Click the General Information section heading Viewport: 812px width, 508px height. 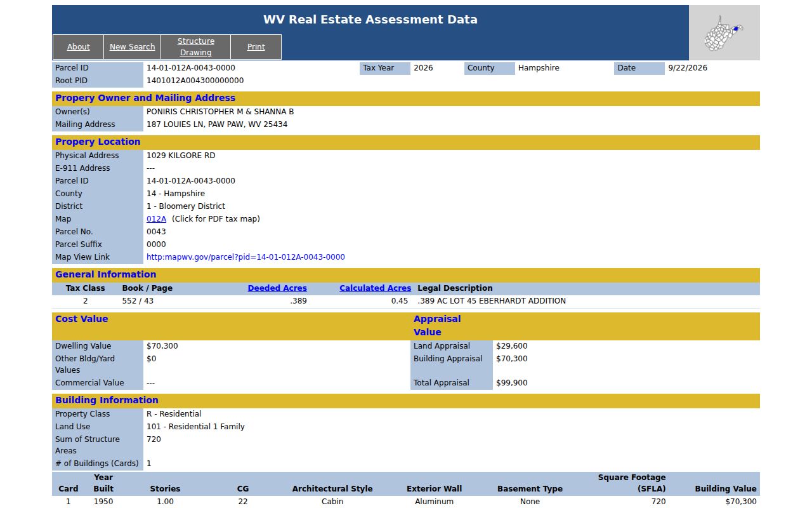[x=105, y=274]
